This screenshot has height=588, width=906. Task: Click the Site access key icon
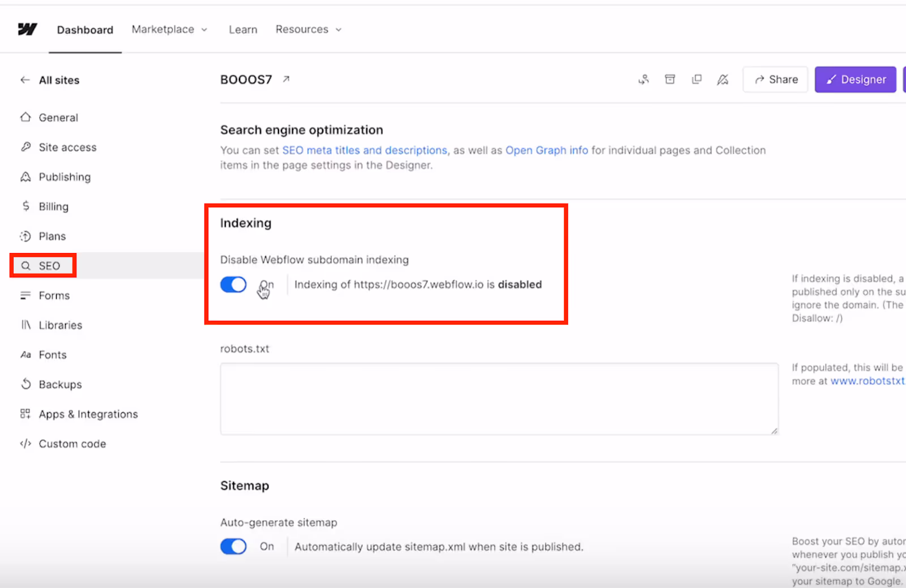tap(25, 147)
